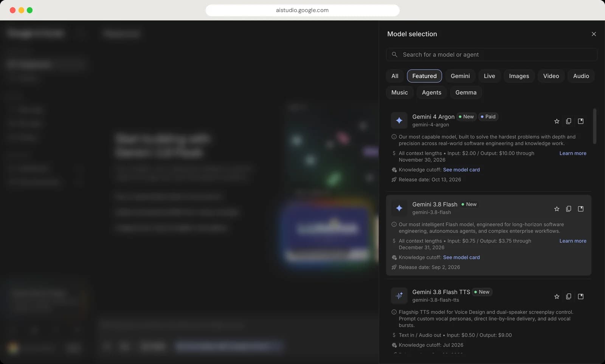
Task: Copy the gemini-3.8-flash model ID
Action: [x=568, y=209]
